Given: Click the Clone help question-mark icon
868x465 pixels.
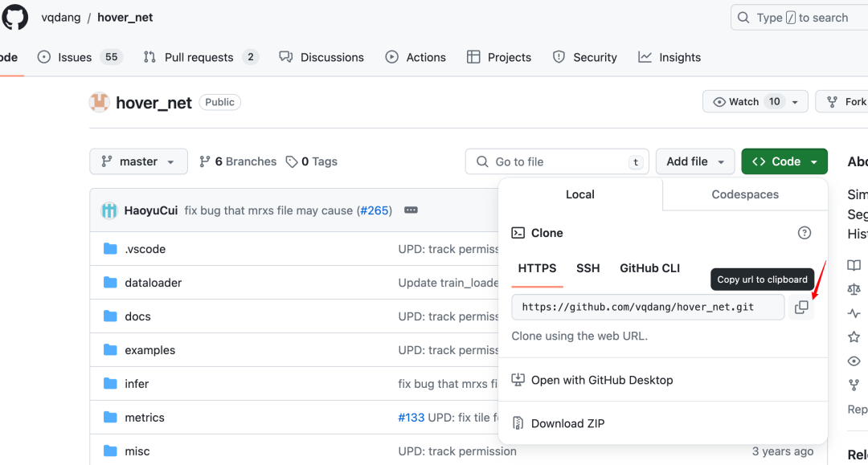Looking at the screenshot, I should pos(804,233).
